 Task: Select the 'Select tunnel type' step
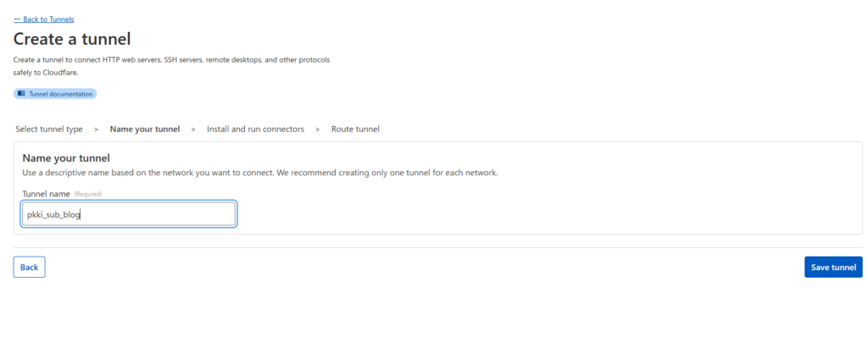pyautogui.click(x=49, y=130)
